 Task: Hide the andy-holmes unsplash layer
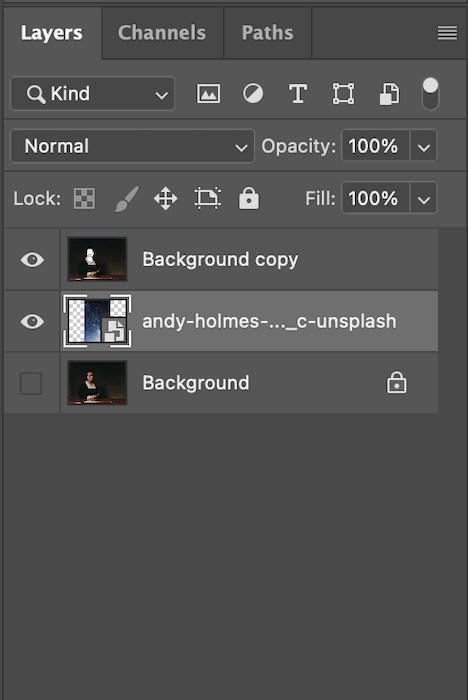pyautogui.click(x=32, y=321)
